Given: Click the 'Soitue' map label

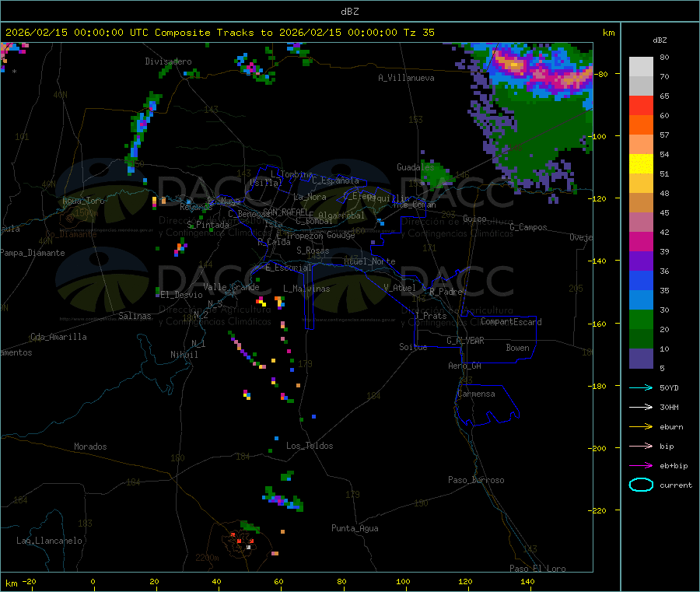Looking at the screenshot, I should [x=413, y=347].
